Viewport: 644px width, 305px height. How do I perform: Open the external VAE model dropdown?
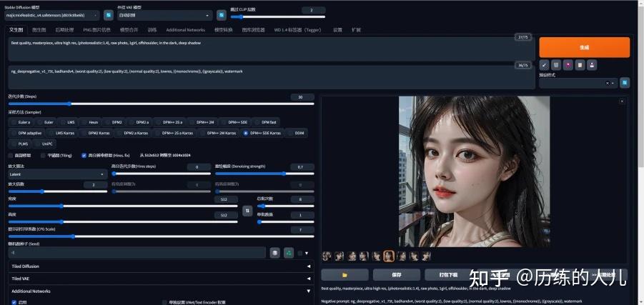click(164, 15)
